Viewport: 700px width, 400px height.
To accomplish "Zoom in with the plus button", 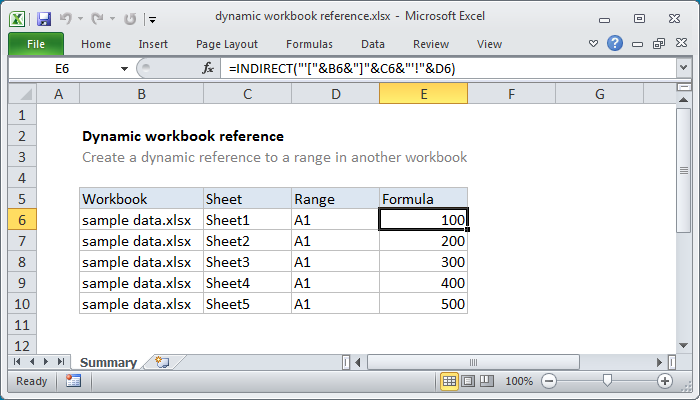I will click(664, 381).
